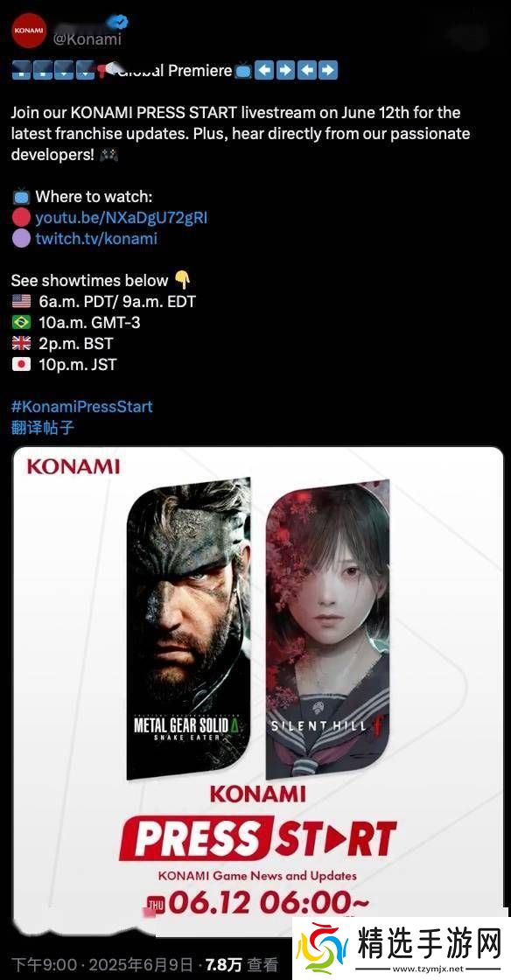Click the blue verified badge
This screenshot has width=511, height=980.
click(117, 23)
